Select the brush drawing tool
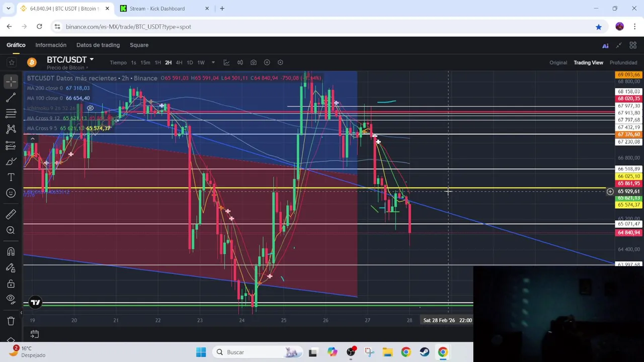Image resolution: width=644 pixels, height=362 pixels. pos(11,161)
